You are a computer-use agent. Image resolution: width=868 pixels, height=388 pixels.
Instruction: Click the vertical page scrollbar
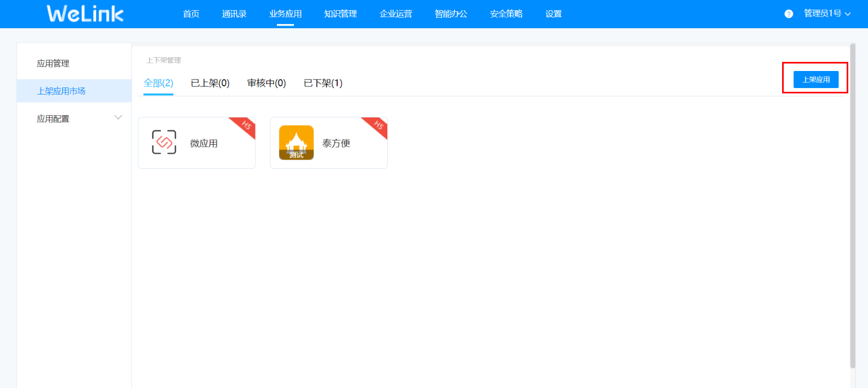point(853,205)
